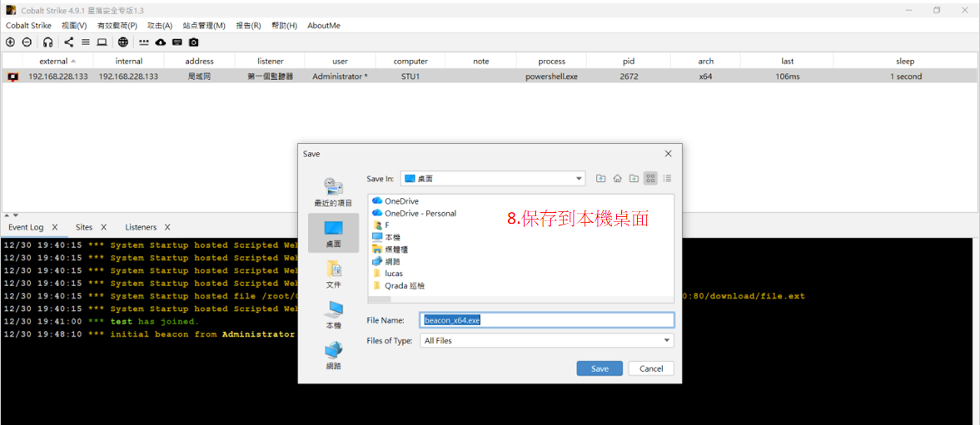Screen dimensions: 980x425
Task: Open the 攻击(A) menu
Action: [160, 26]
